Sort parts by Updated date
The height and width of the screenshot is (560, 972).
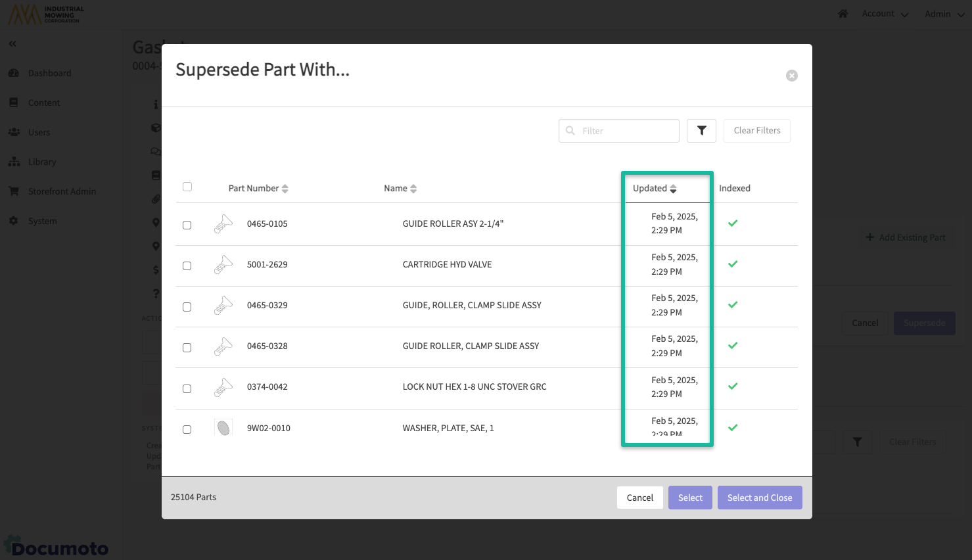(x=655, y=189)
